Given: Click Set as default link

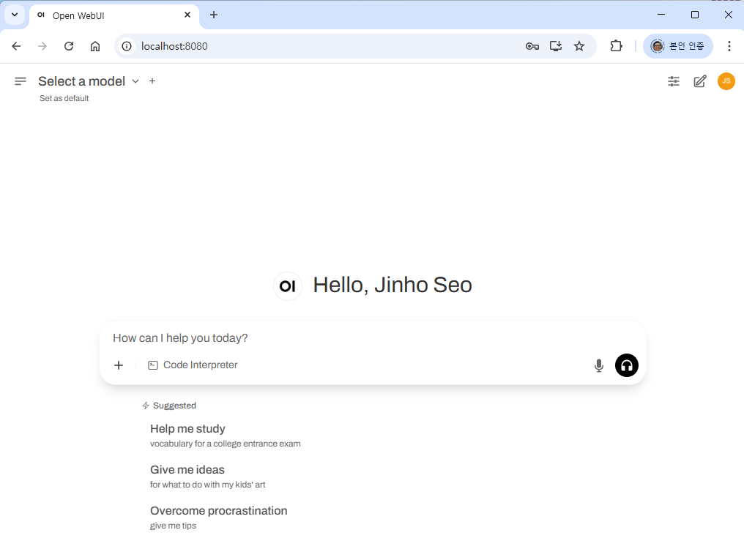Looking at the screenshot, I should [64, 98].
